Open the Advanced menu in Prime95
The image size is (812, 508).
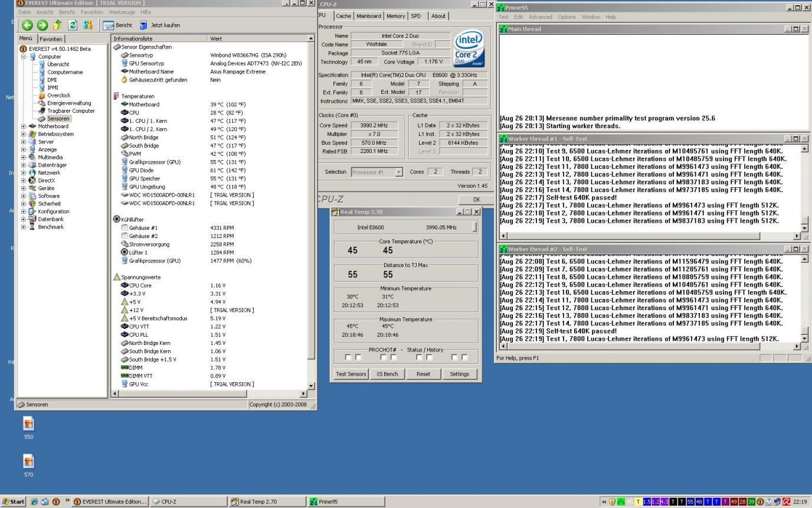coord(540,17)
